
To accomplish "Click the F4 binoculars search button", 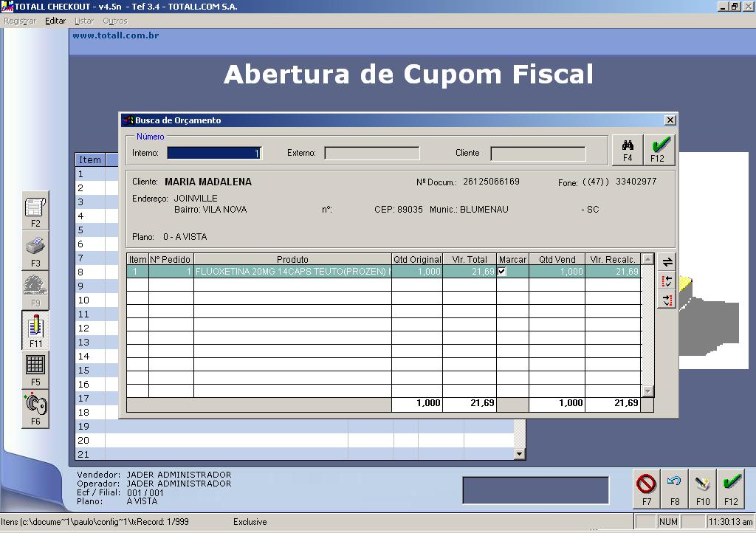I will [628, 151].
